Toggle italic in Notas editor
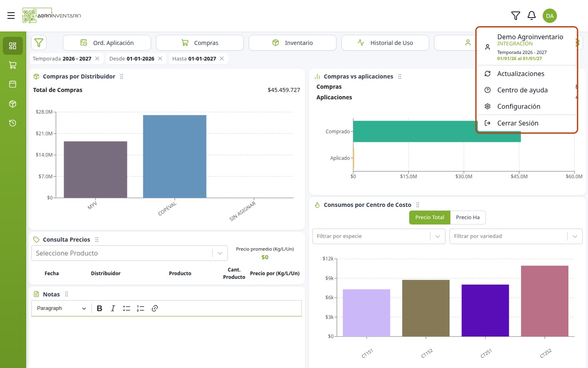Screen dimensions: 588x368 click(113, 308)
